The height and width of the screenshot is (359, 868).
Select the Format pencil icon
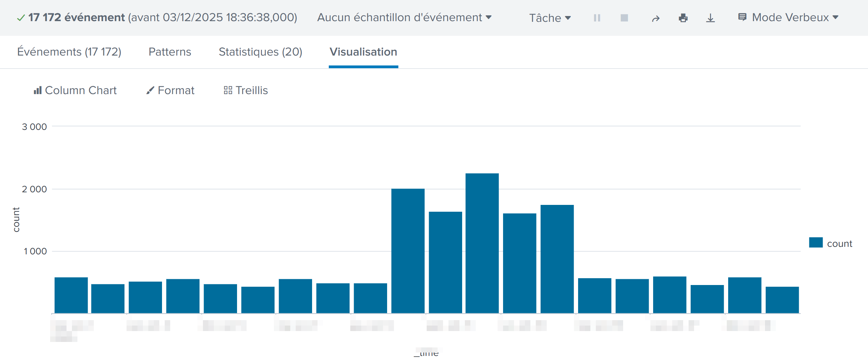click(x=150, y=90)
